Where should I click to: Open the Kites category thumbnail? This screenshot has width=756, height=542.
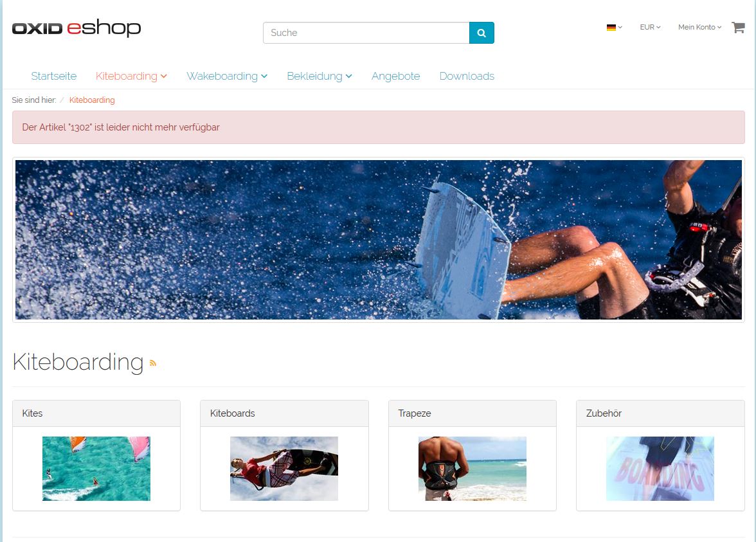[96, 469]
